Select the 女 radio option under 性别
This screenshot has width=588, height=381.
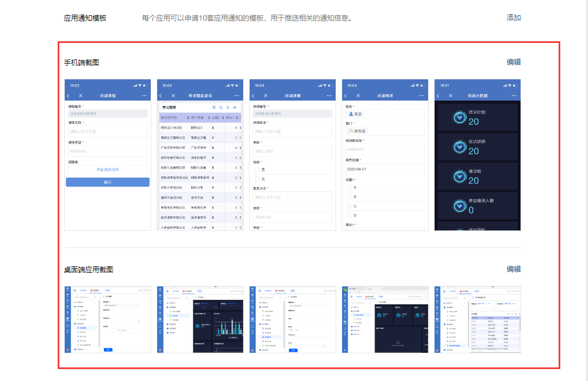pyautogui.click(x=257, y=179)
